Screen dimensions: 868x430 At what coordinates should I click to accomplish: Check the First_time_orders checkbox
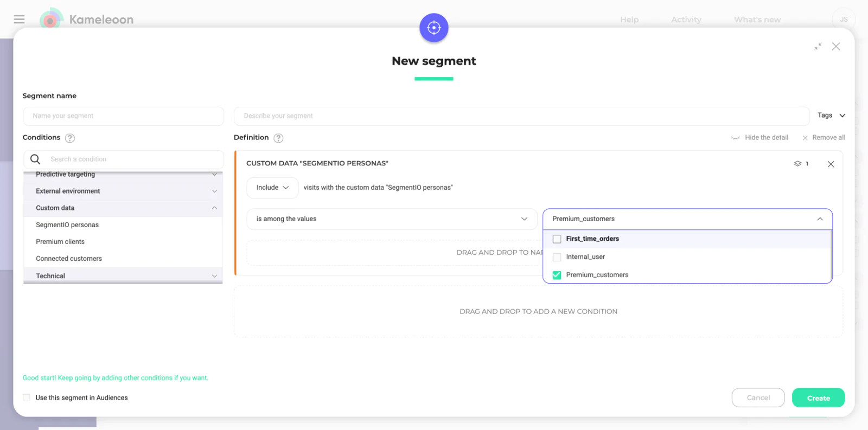pos(557,239)
